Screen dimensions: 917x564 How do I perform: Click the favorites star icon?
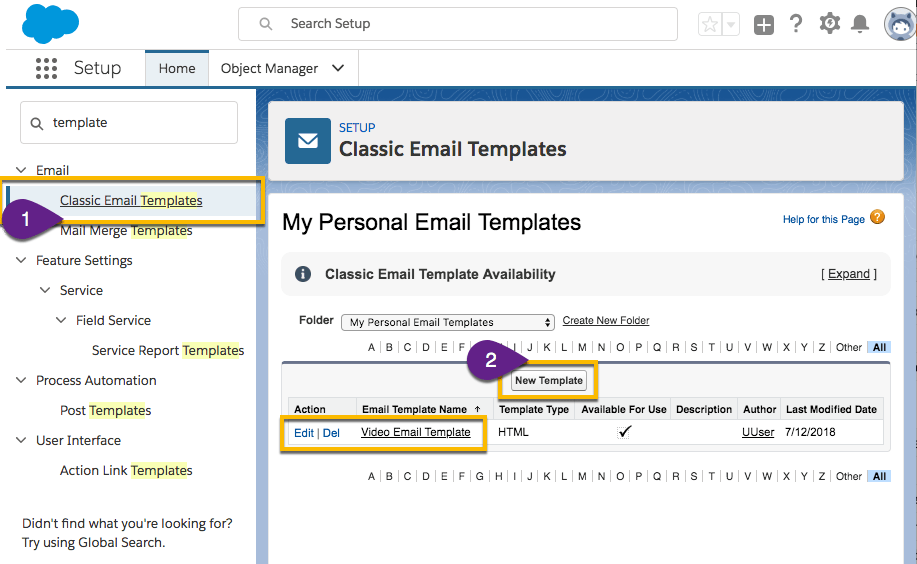(x=710, y=25)
